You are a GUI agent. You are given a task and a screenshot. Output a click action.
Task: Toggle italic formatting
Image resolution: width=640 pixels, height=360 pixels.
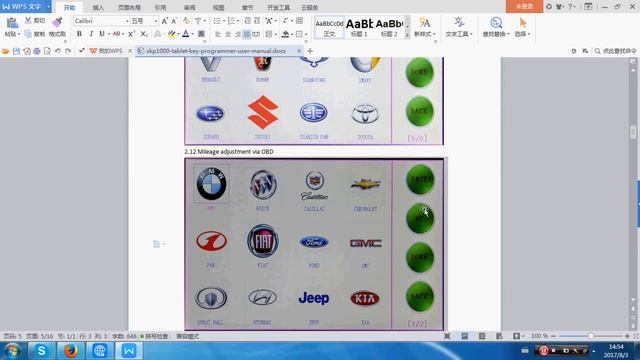pyautogui.click(x=91, y=34)
